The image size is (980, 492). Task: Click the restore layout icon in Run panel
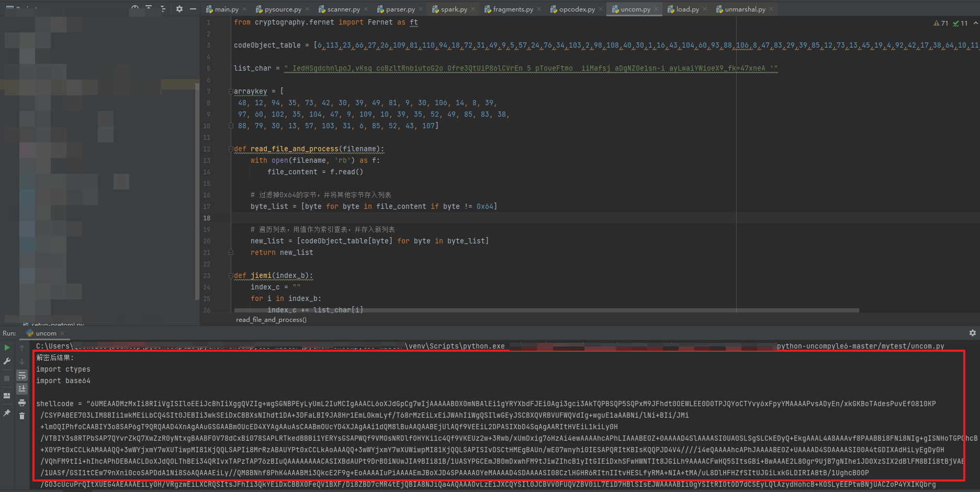point(7,396)
